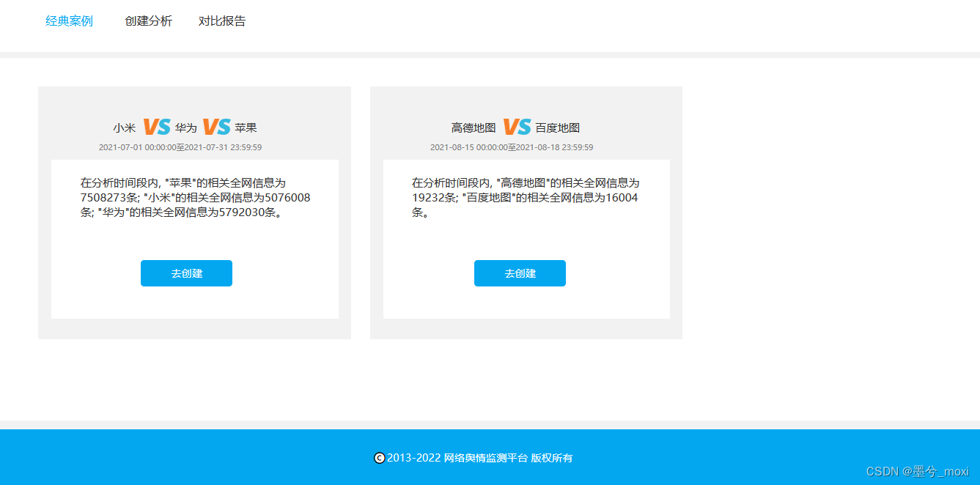Go to the 对比报告 tab
Screen dimensions: 980x485
[222, 21]
